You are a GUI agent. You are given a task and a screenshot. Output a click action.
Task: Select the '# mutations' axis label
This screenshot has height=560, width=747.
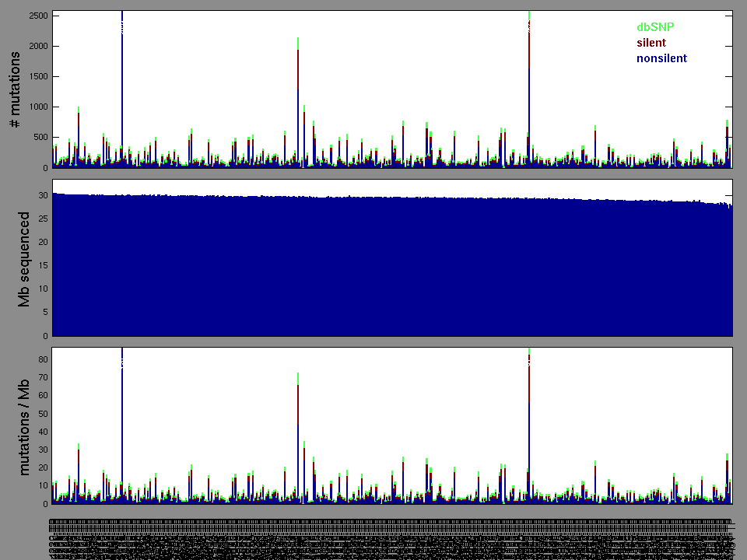(16, 88)
